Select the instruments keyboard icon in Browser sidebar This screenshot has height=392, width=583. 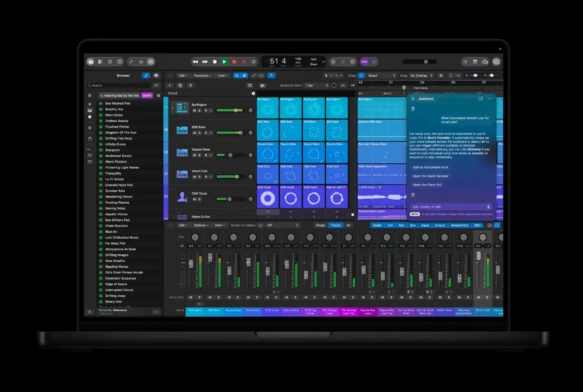(x=90, y=110)
